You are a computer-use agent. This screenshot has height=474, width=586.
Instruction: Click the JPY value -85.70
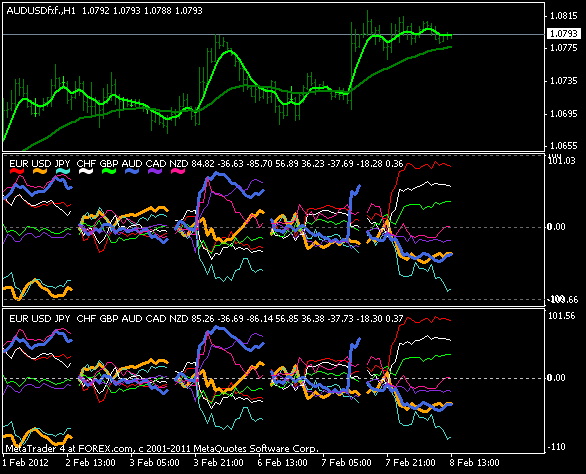click(259, 164)
